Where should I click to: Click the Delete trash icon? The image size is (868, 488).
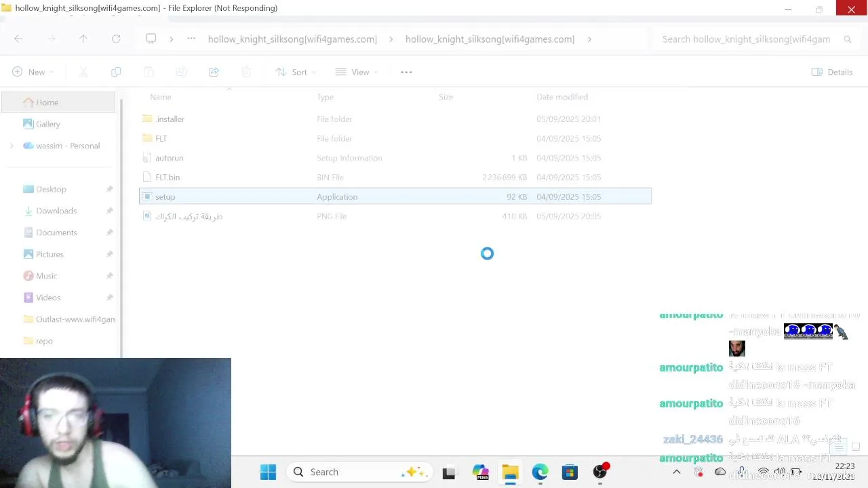point(246,72)
